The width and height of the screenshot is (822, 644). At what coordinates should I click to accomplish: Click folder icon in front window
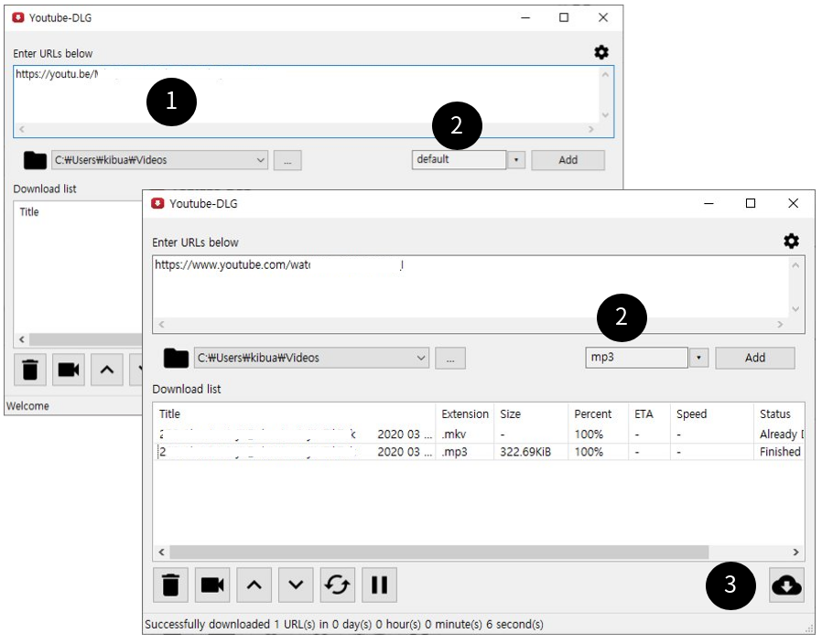point(176,358)
